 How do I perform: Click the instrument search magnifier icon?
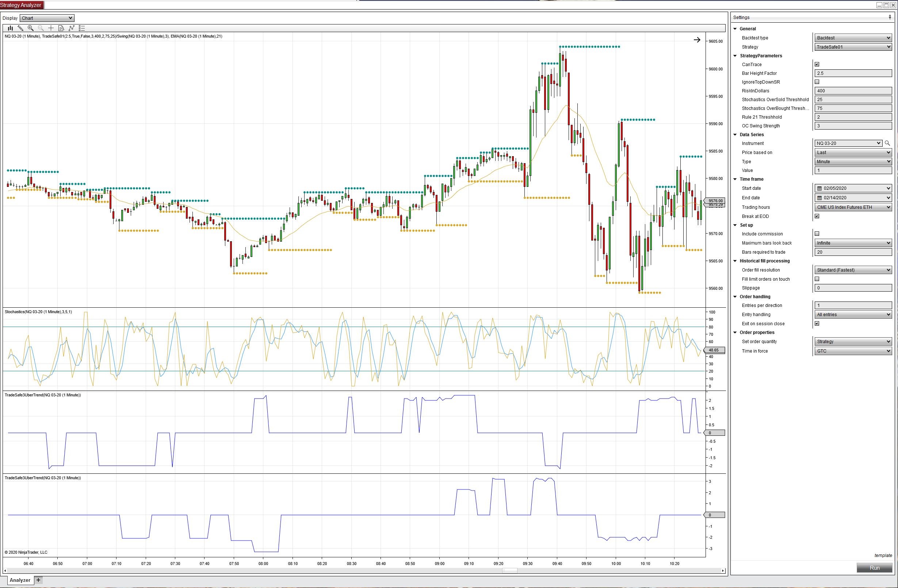tap(887, 143)
